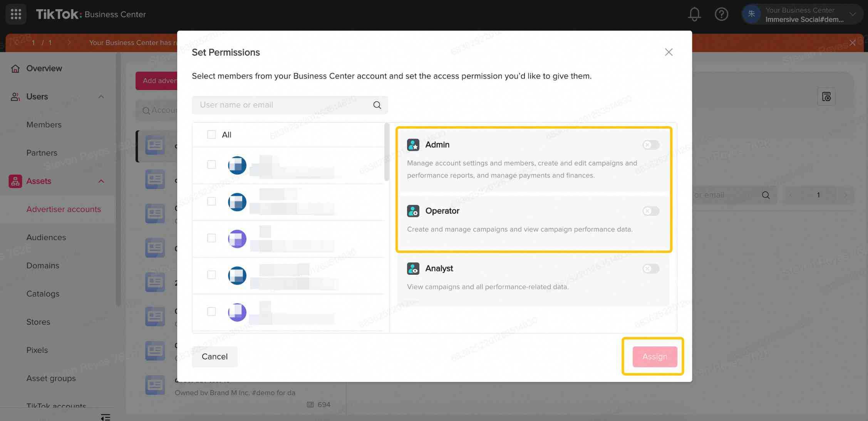
Task: Check the All members checkbox
Action: (x=210, y=134)
